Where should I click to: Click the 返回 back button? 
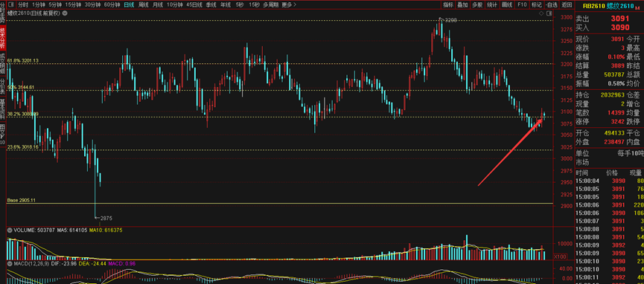pos(567,5)
